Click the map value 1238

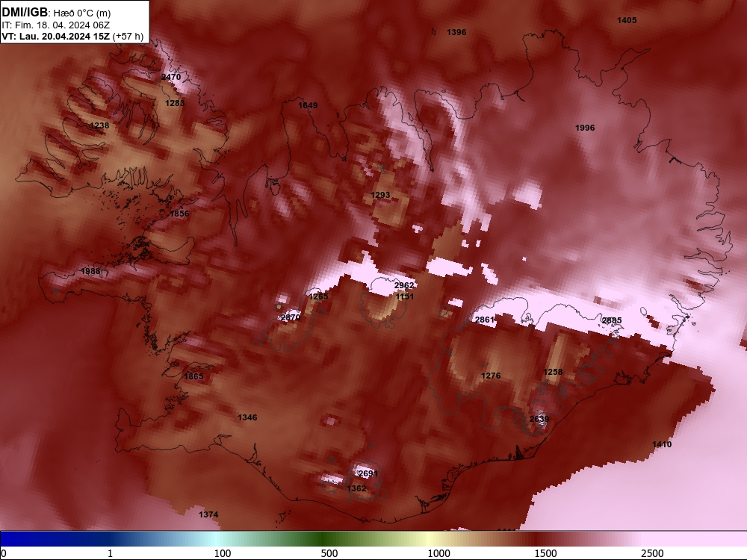pyautogui.click(x=99, y=125)
